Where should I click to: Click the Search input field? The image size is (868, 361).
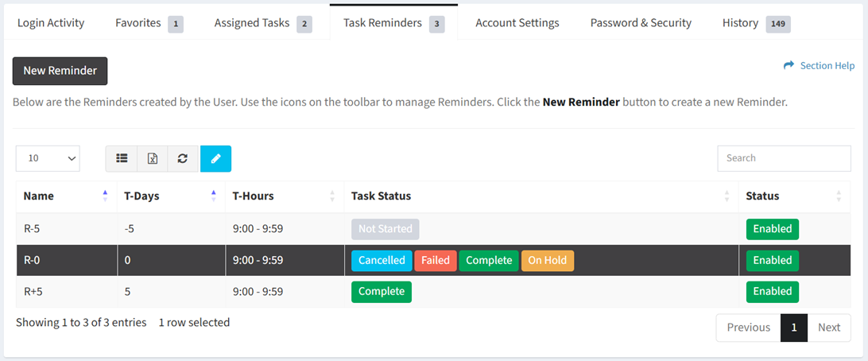click(x=784, y=158)
